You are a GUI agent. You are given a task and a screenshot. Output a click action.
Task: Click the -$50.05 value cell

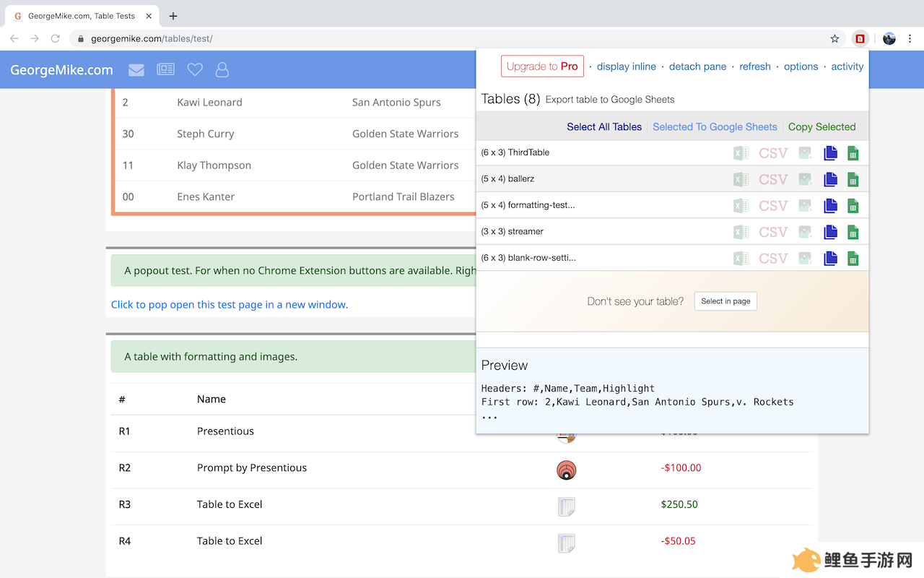(x=679, y=541)
